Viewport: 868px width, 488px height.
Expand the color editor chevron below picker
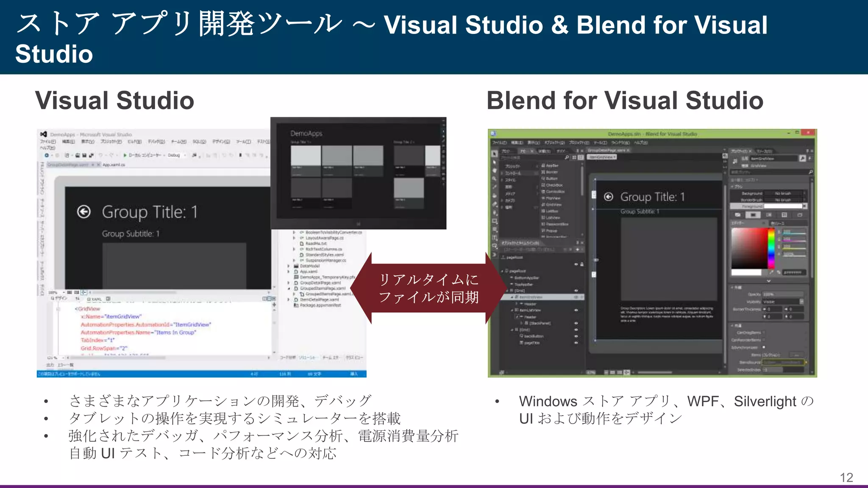click(768, 281)
